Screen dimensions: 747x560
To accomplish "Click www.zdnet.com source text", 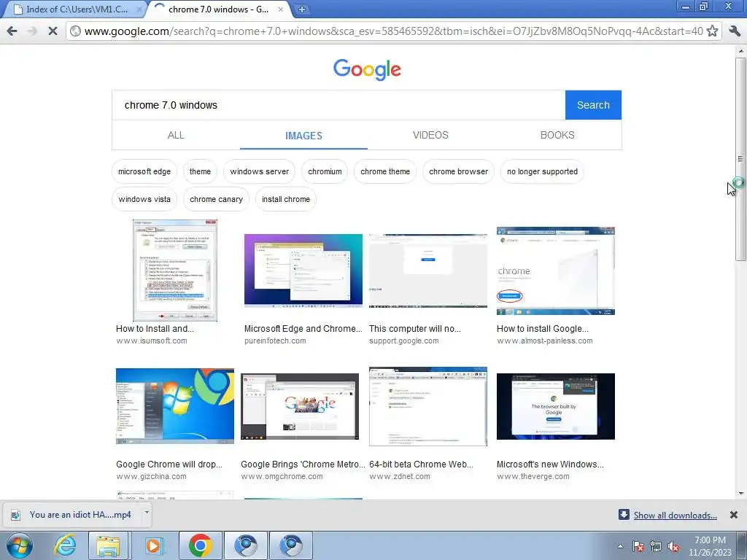I will point(399,477).
